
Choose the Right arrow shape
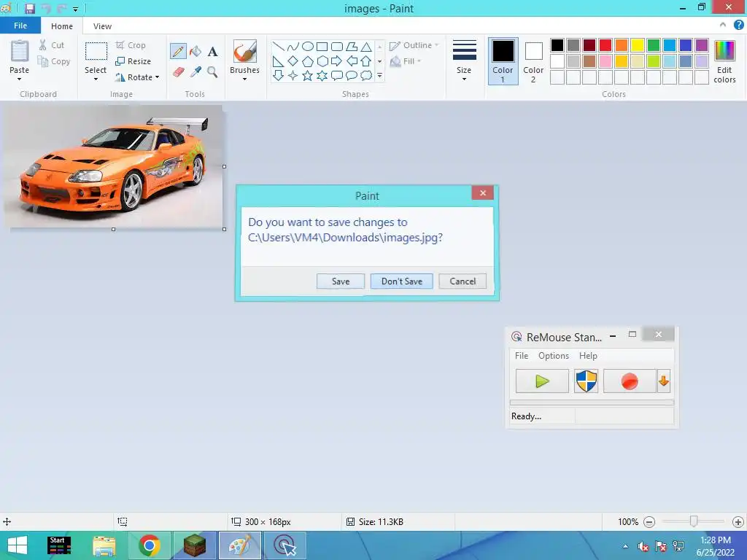[x=337, y=61]
